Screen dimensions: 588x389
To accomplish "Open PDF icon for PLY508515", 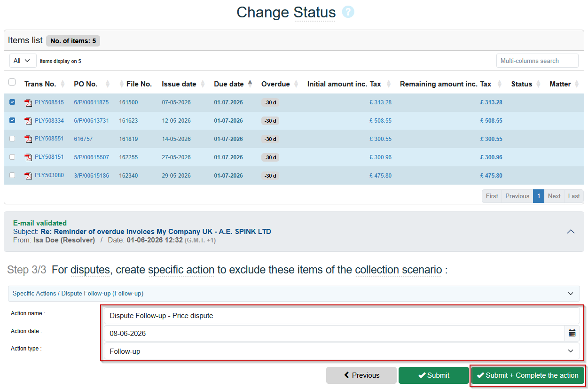I will pyautogui.click(x=28, y=102).
